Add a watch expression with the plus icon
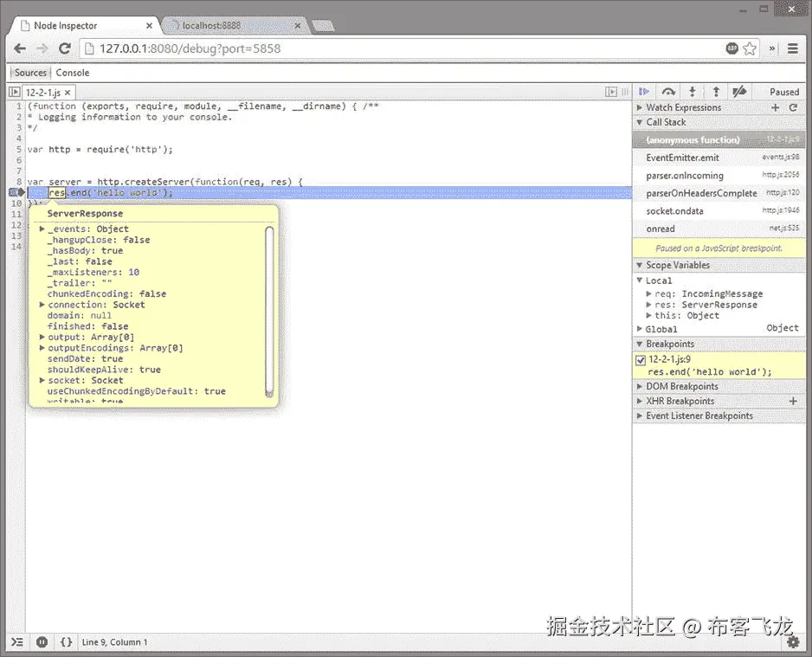Screen dimensions: 812x657 pos(776,107)
